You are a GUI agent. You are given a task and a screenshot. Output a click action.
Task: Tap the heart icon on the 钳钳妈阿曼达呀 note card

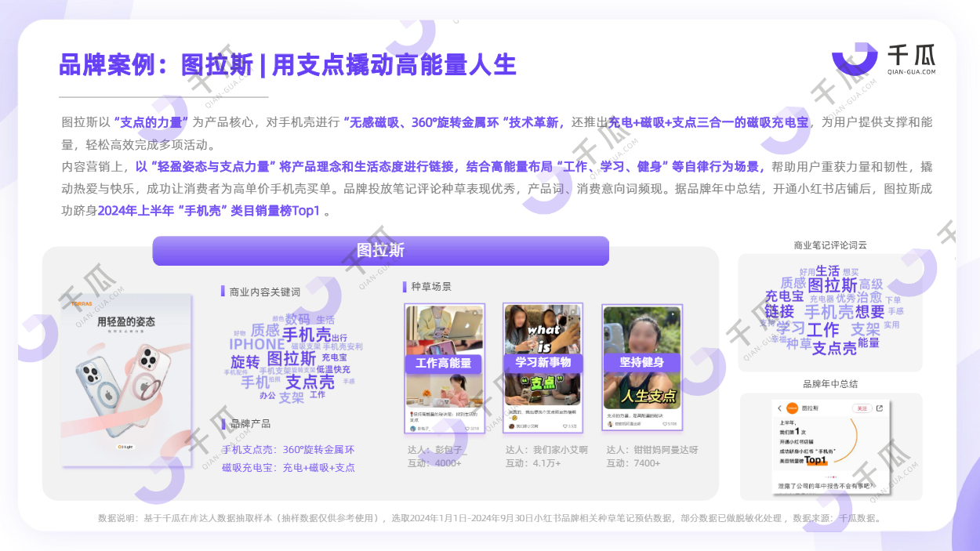pyautogui.click(x=666, y=424)
